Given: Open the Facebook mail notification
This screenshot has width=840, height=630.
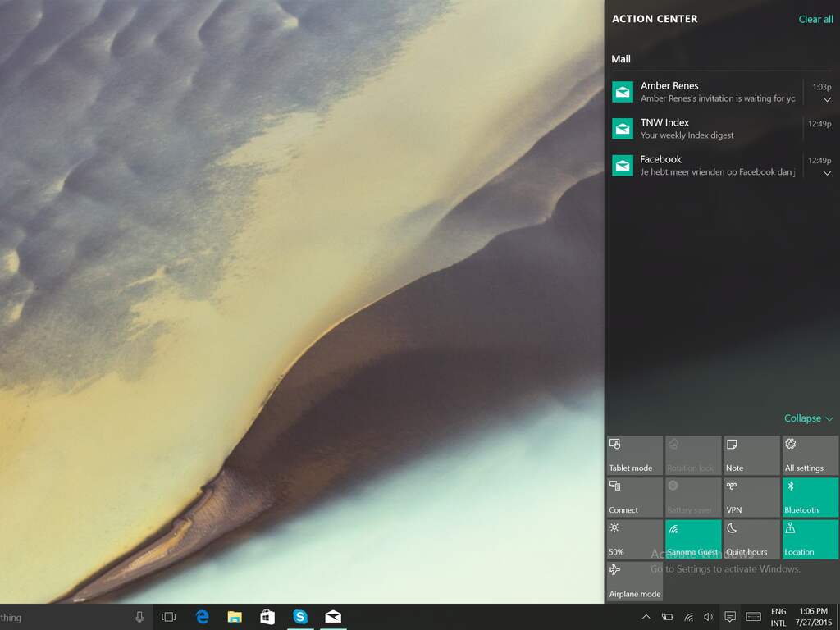Looking at the screenshot, I should pyautogui.click(x=722, y=165).
